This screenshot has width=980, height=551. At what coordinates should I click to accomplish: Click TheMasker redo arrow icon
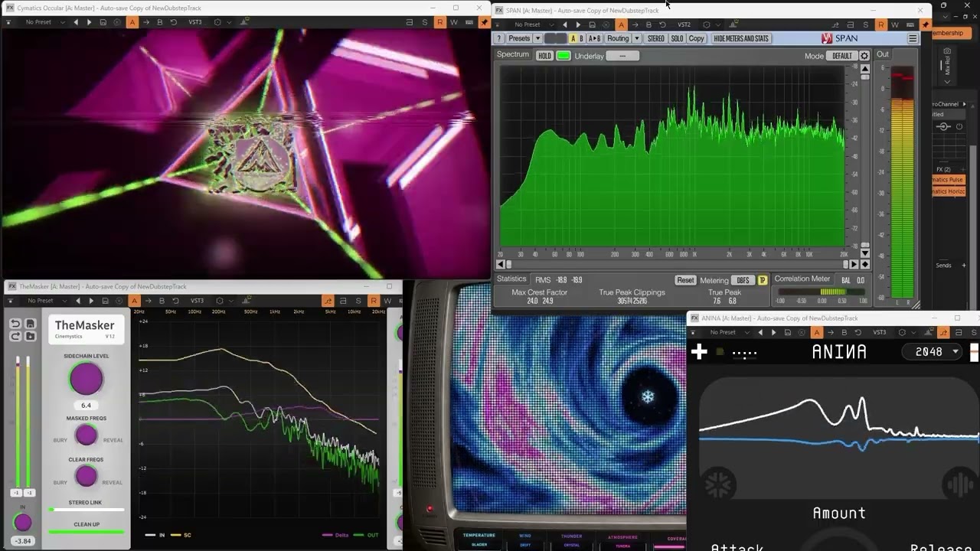(15, 336)
